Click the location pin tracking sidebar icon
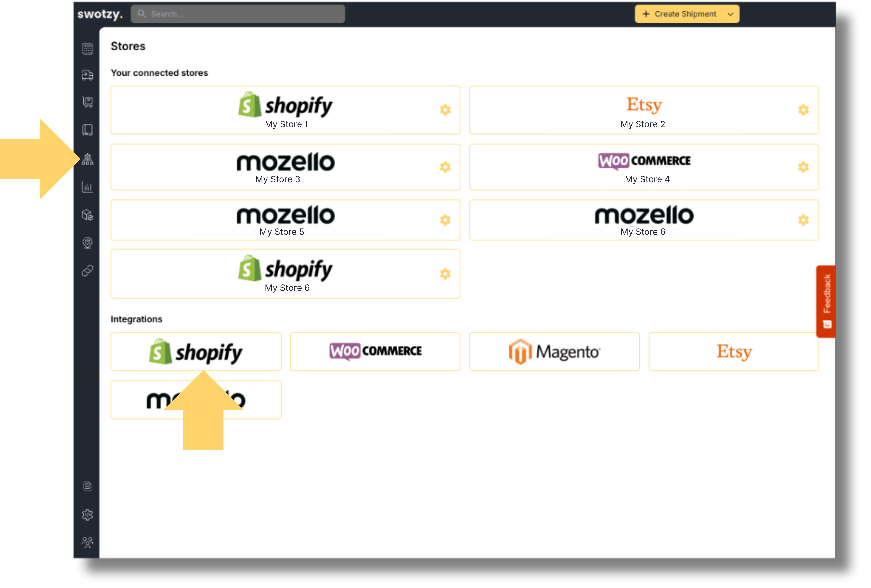 [x=87, y=243]
